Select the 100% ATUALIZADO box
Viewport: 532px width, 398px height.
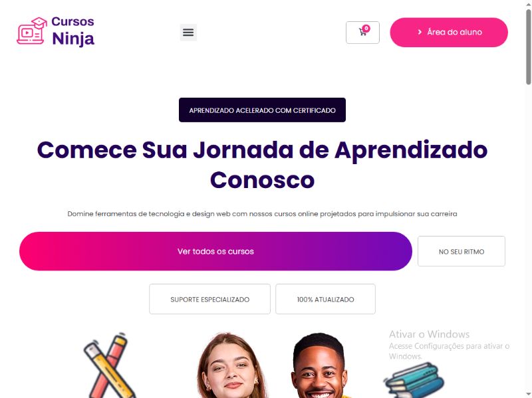[x=325, y=299]
